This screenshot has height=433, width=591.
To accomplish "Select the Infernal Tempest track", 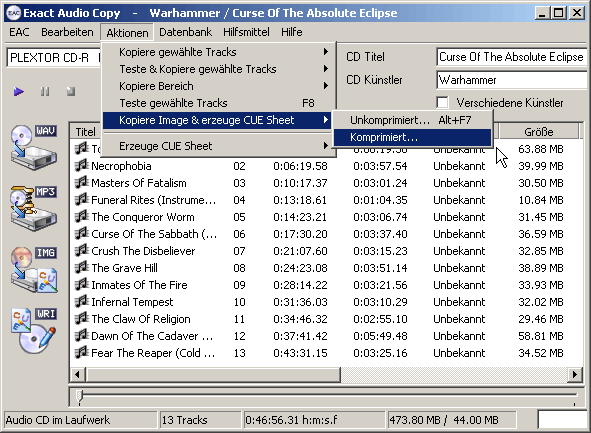I will [325, 301].
